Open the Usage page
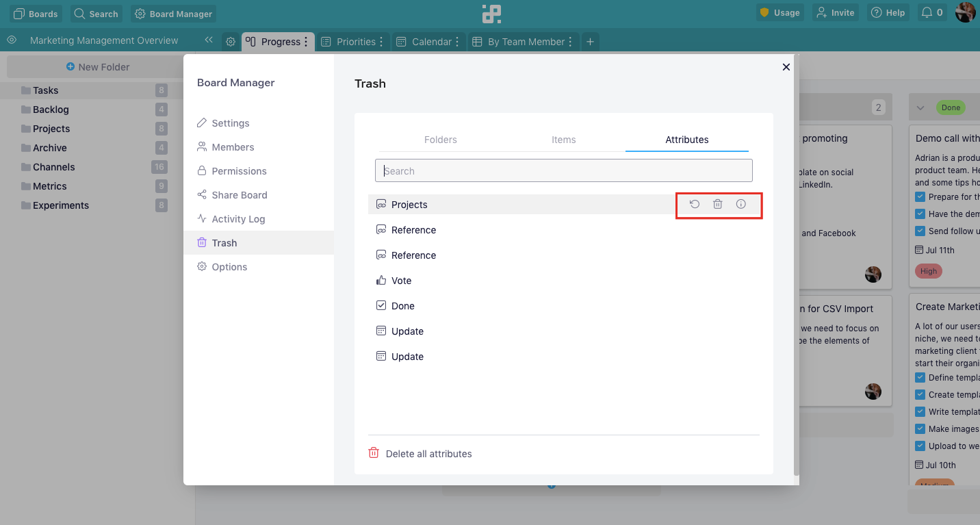The height and width of the screenshot is (525, 980). coord(780,13)
